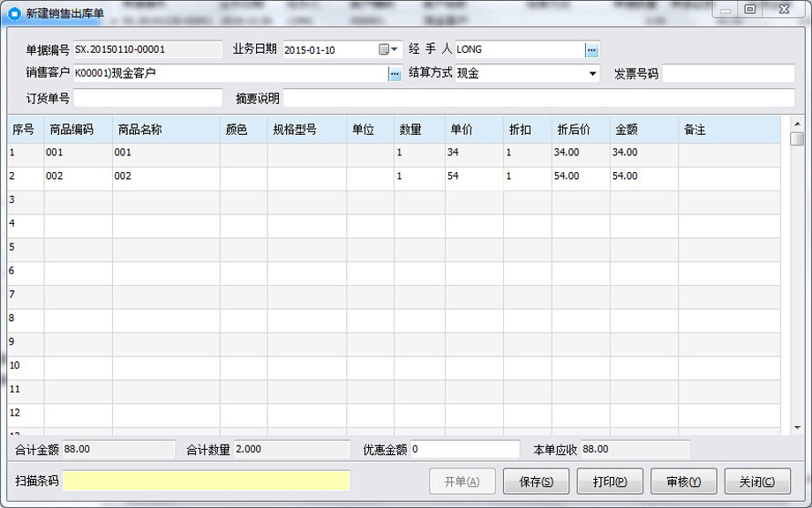Select the unit price cell showing 54
812x508 pixels.
[474, 176]
